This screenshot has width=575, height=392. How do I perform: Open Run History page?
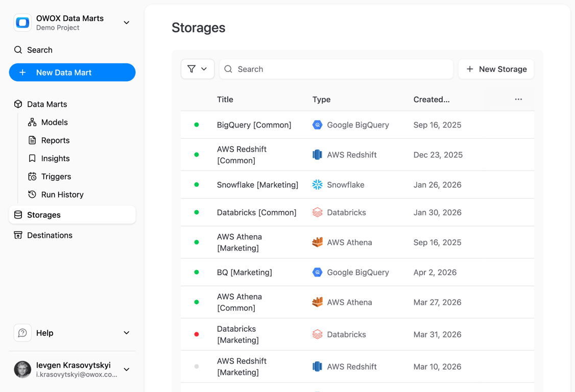[62, 194]
